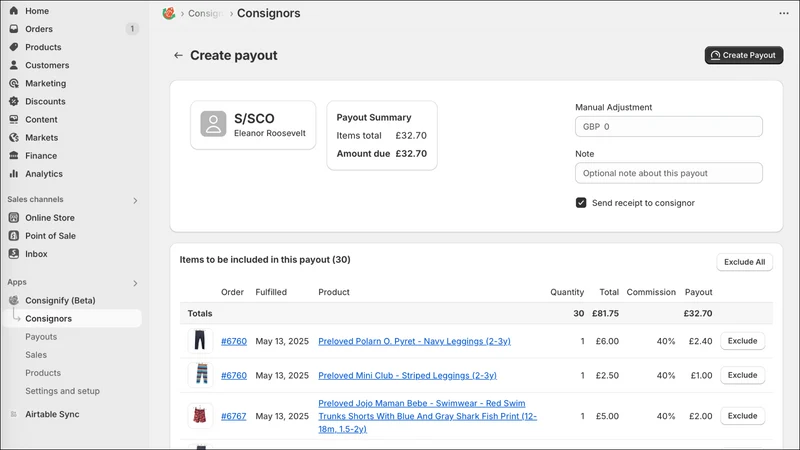The height and width of the screenshot is (450, 800).
Task: Open order #6767 link
Action: pos(234,416)
